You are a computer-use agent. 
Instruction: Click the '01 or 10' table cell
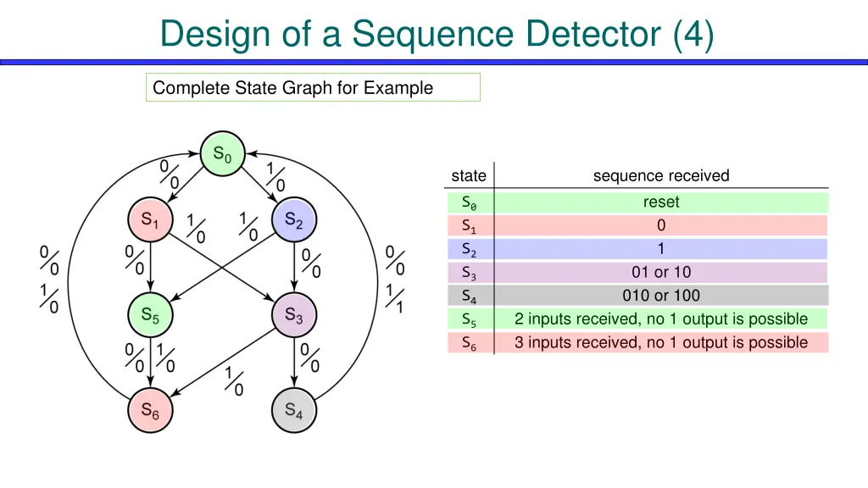[x=661, y=272]
